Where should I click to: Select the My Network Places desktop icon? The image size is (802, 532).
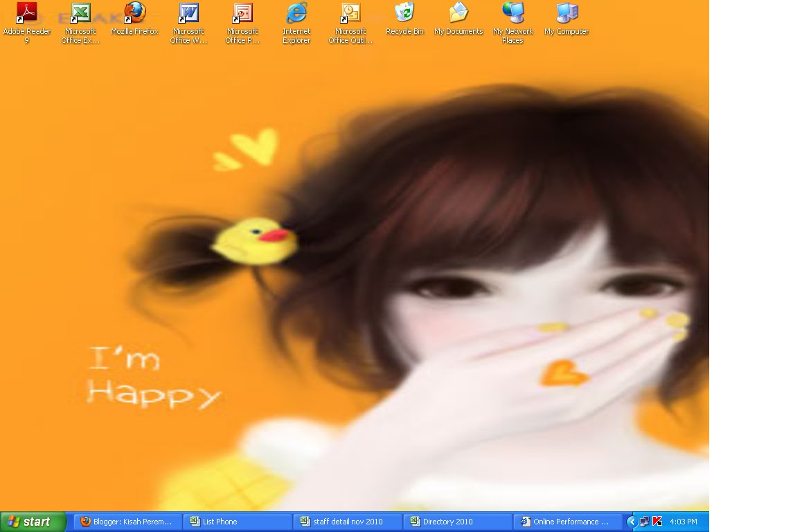[x=513, y=23]
